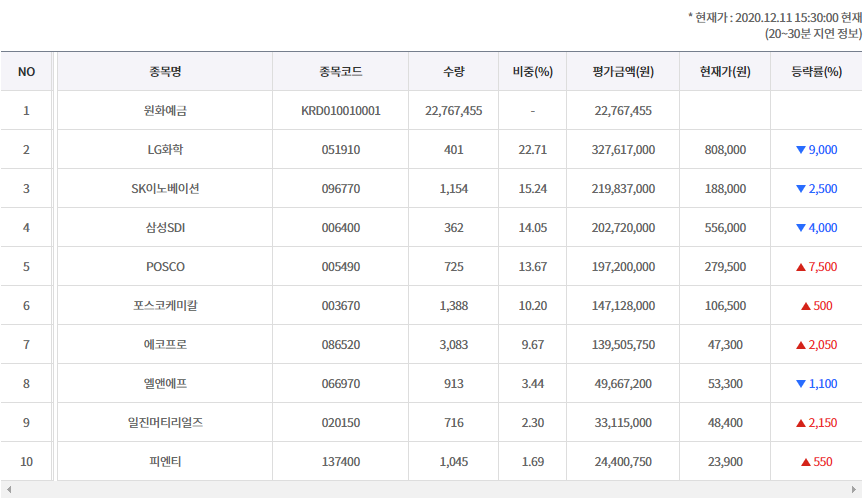The width and height of the screenshot is (865, 500).
Task: Click the 현재가(원) column header
Action: (x=725, y=72)
